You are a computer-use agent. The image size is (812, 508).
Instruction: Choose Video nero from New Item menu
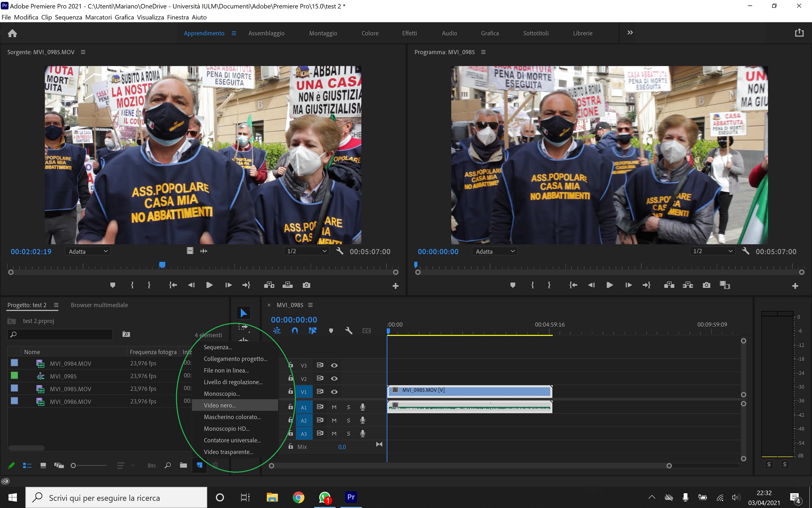[x=235, y=405]
